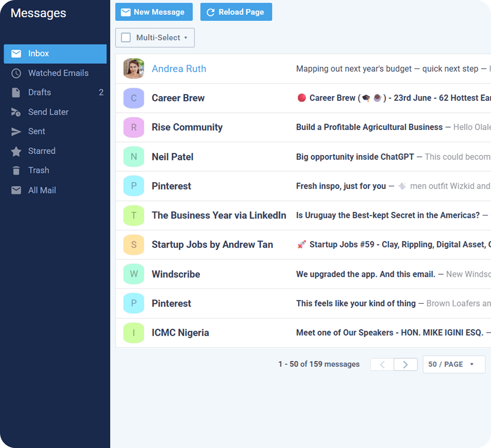Click the Watched Emails clock icon
The image size is (491, 448).
(16, 73)
